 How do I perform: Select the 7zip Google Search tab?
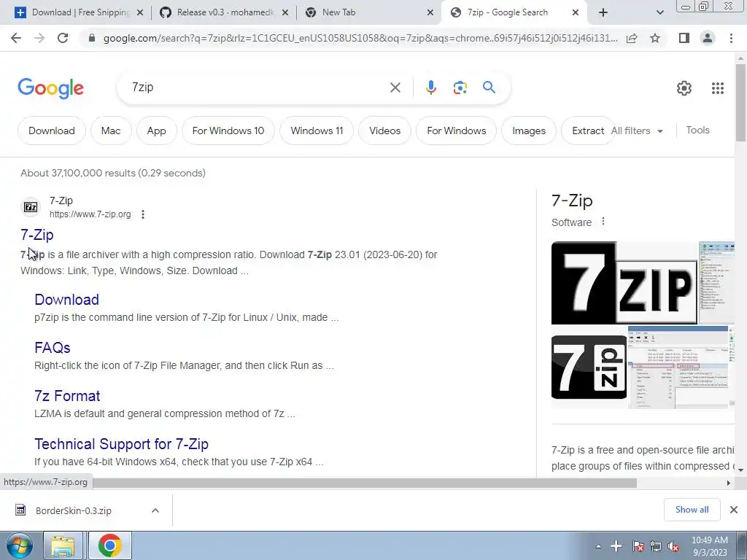coord(515,13)
